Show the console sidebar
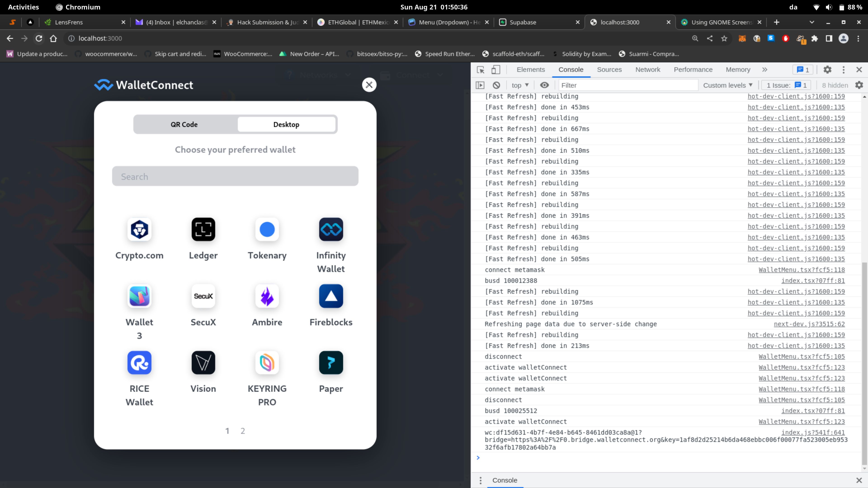This screenshot has width=868, height=488. 480,85
